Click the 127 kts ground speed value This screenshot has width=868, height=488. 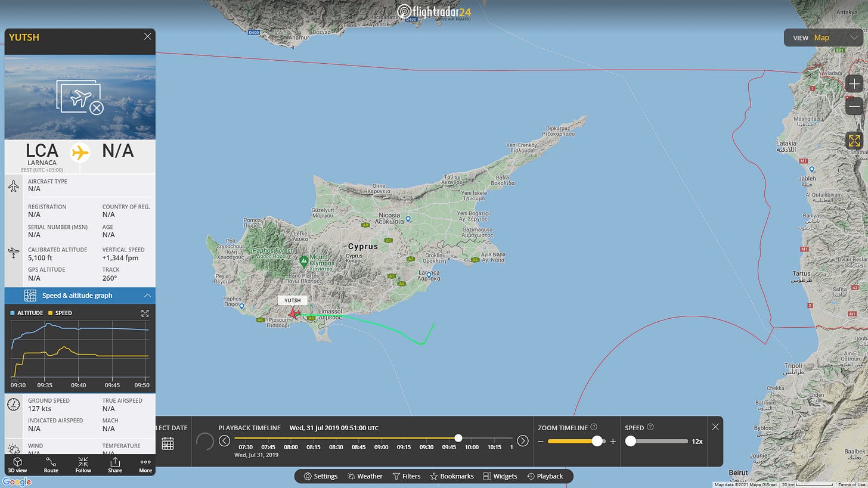pos(40,409)
